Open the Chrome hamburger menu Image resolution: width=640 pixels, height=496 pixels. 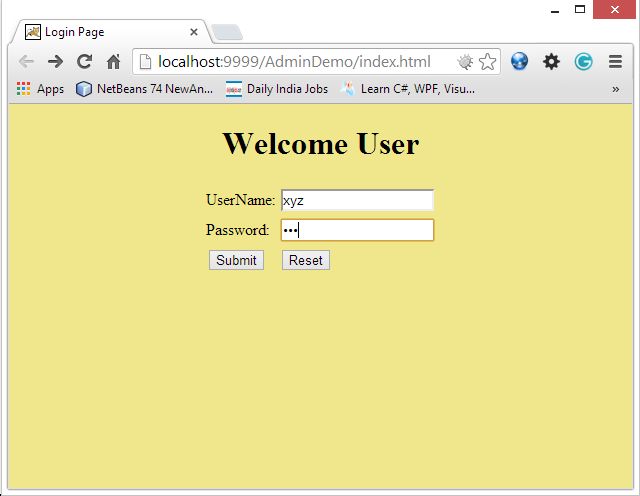pyautogui.click(x=615, y=62)
